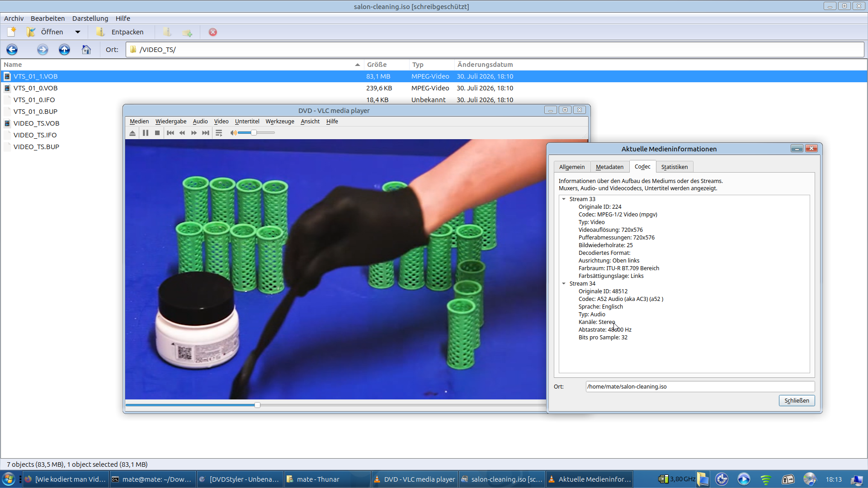Sort files by the Änderungsdatum column
The image size is (868, 488).
485,65
